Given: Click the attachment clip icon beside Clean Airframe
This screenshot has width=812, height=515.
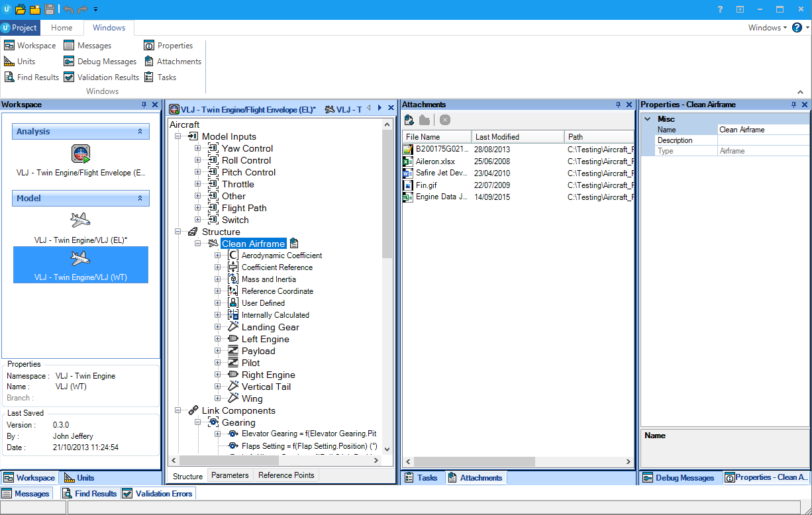Looking at the screenshot, I should [x=293, y=244].
